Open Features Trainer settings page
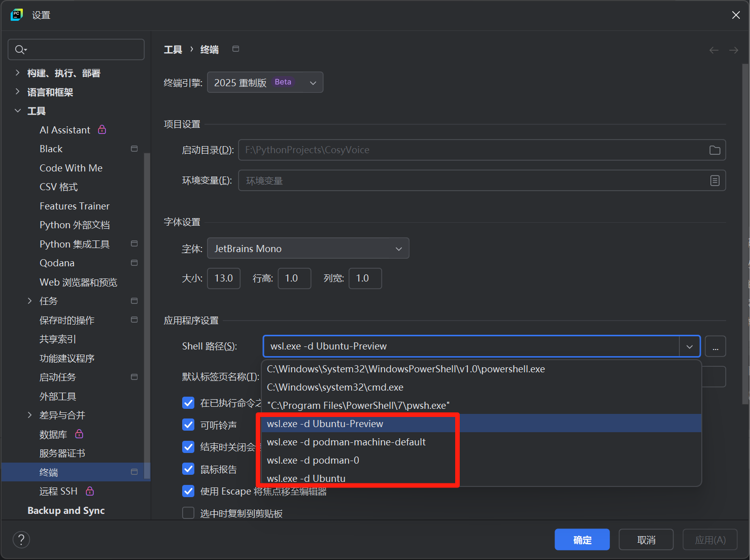750x560 pixels. [x=75, y=206]
